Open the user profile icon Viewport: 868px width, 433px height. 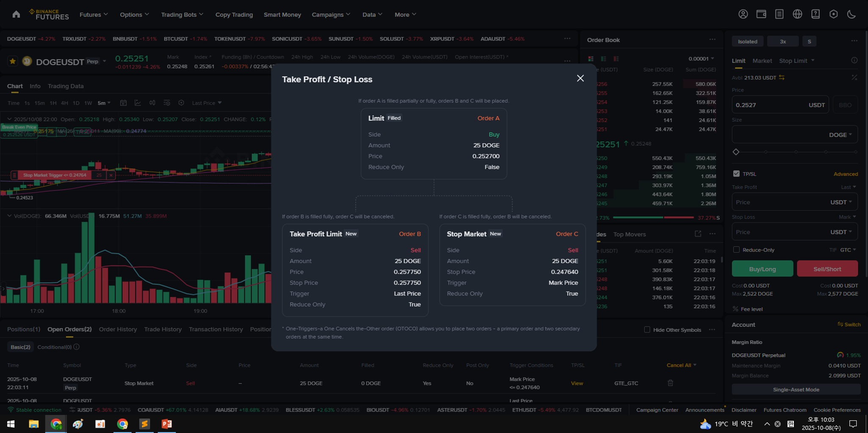click(743, 14)
